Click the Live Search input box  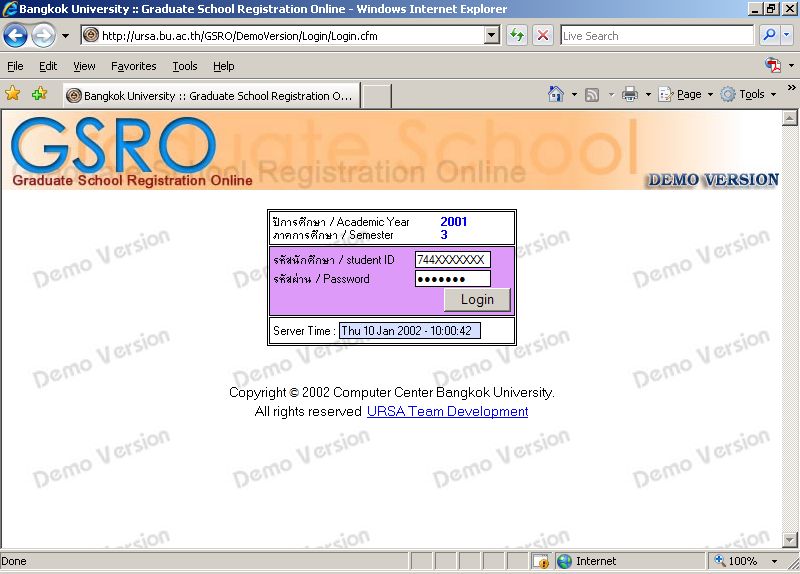click(657, 36)
